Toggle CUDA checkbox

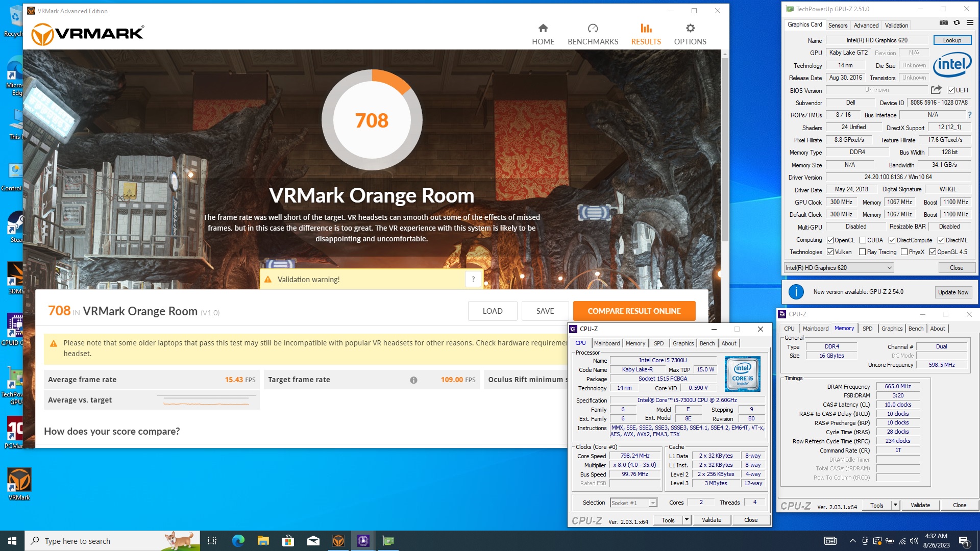click(863, 240)
